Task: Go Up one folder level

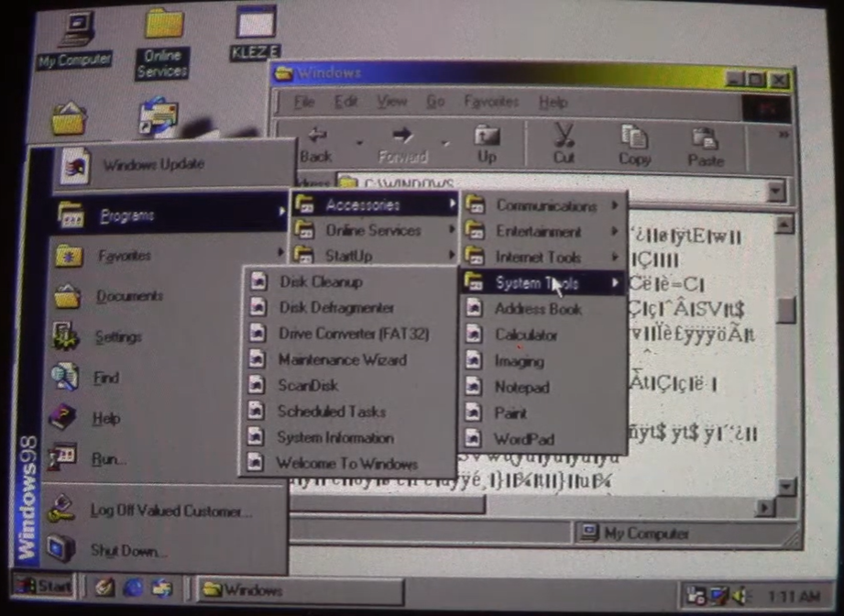Action: coord(487,144)
